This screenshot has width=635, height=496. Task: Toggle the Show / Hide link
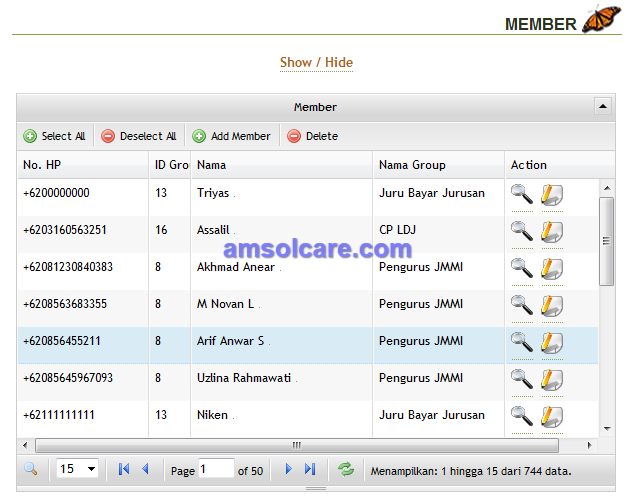pos(316,62)
